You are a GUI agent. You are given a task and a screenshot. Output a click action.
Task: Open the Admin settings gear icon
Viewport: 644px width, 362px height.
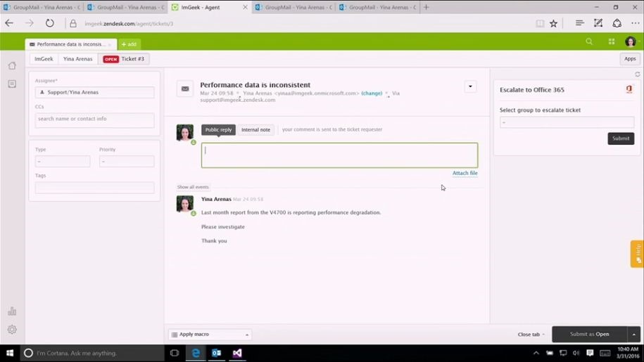[x=12, y=330]
